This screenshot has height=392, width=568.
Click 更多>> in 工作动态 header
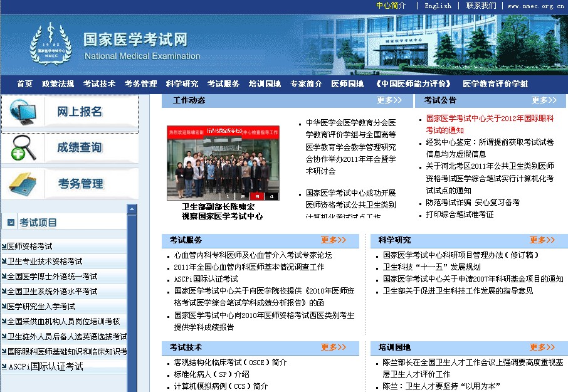tap(389, 100)
